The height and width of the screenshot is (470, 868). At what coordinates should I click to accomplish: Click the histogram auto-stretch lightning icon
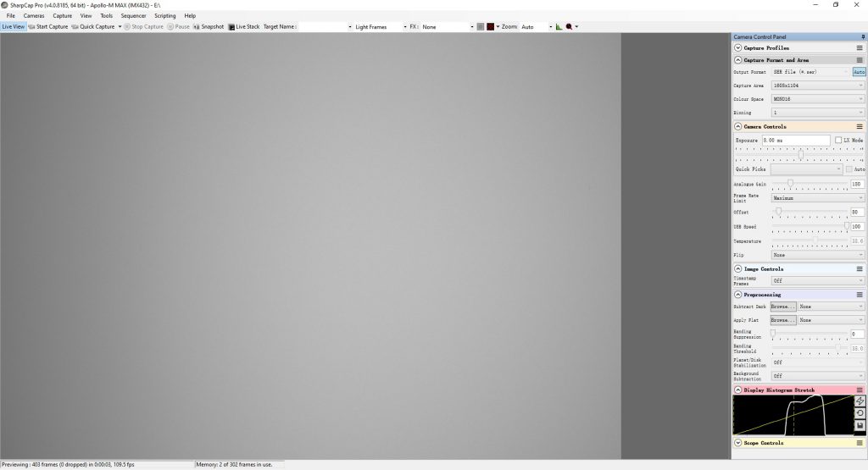(860, 401)
